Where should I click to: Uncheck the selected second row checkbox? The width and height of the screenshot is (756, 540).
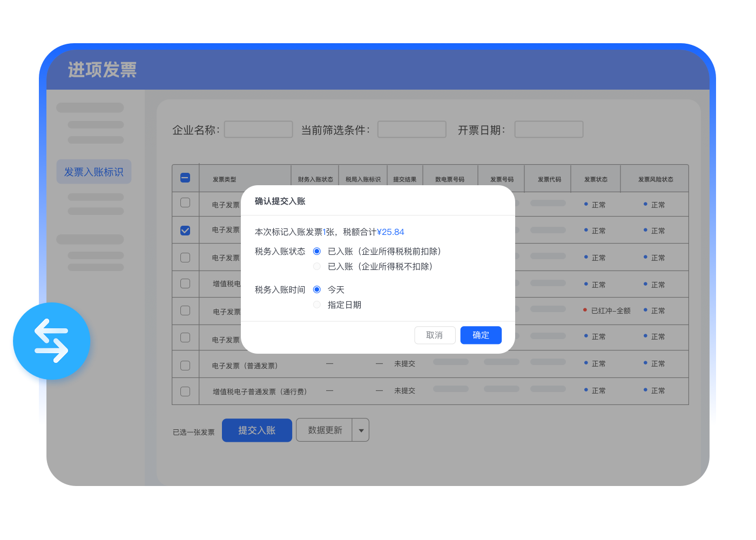pyautogui.click(x=185, y=231)
